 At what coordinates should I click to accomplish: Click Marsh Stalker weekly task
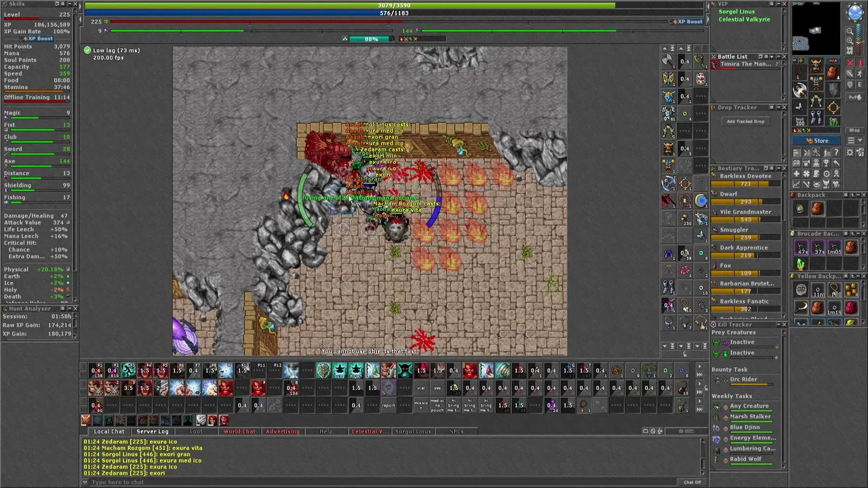[x=745, y=417]
